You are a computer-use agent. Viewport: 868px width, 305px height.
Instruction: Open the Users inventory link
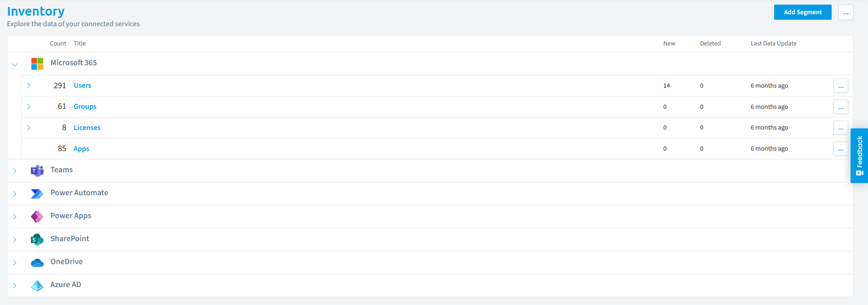point(82,85)
